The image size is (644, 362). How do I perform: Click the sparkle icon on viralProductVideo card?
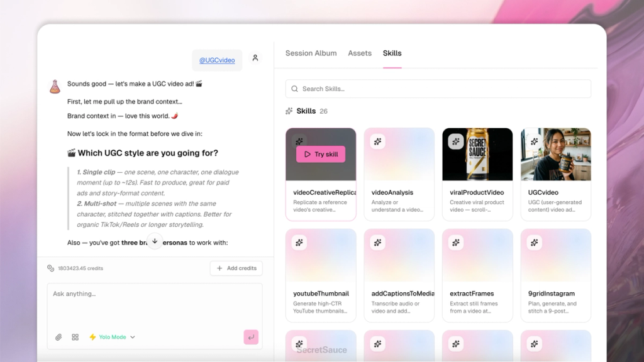click(456, 141)
